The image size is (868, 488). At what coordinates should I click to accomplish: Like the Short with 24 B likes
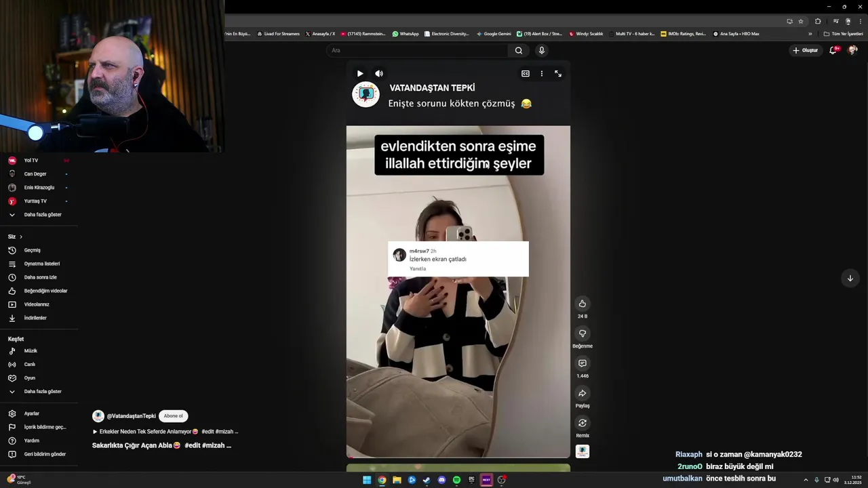(582, 304)
